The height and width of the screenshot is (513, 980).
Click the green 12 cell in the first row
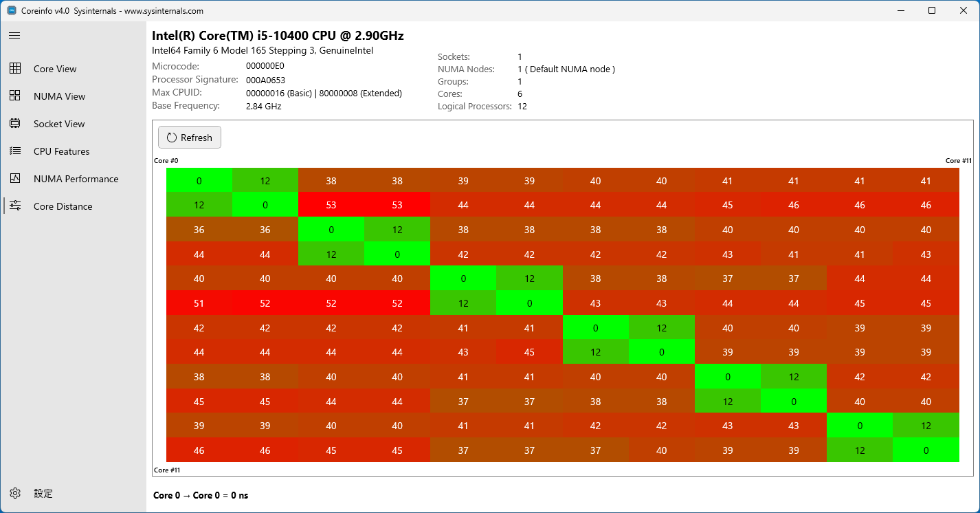tap(265, 181)
